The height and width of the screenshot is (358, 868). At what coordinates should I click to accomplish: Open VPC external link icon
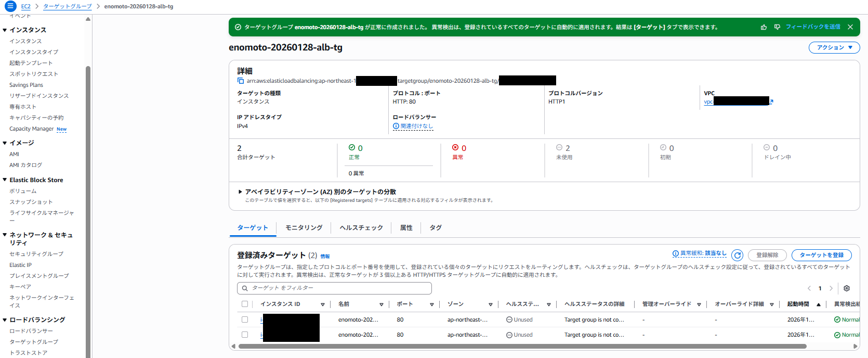(771, 101)
